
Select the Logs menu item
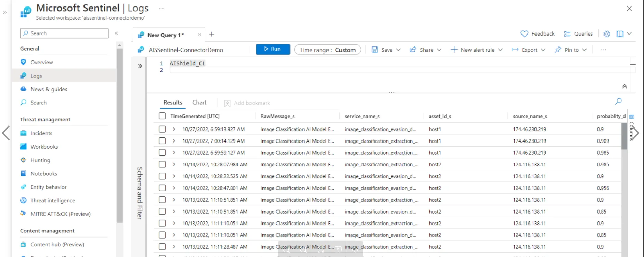coord(64,76)
